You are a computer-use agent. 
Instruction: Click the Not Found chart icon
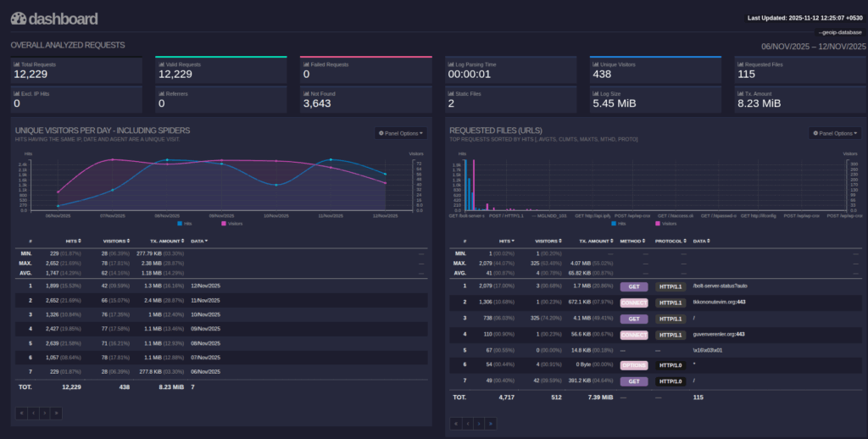click(306, 94)
